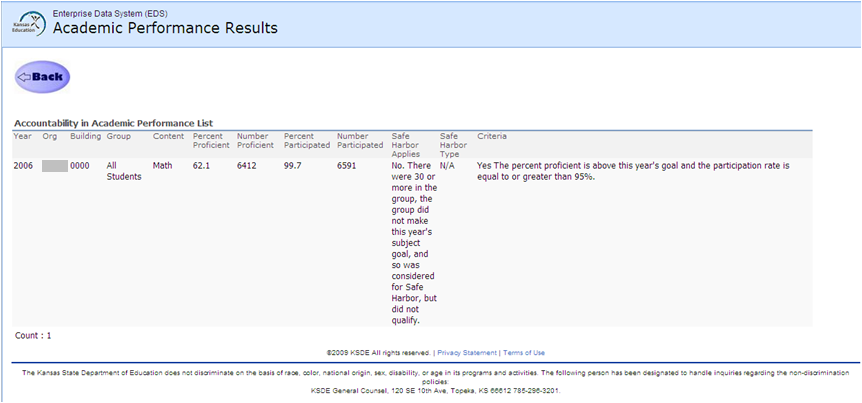Click the 0000 building code cell
This screenshot has width=862, height=403.
coord(80,165)
